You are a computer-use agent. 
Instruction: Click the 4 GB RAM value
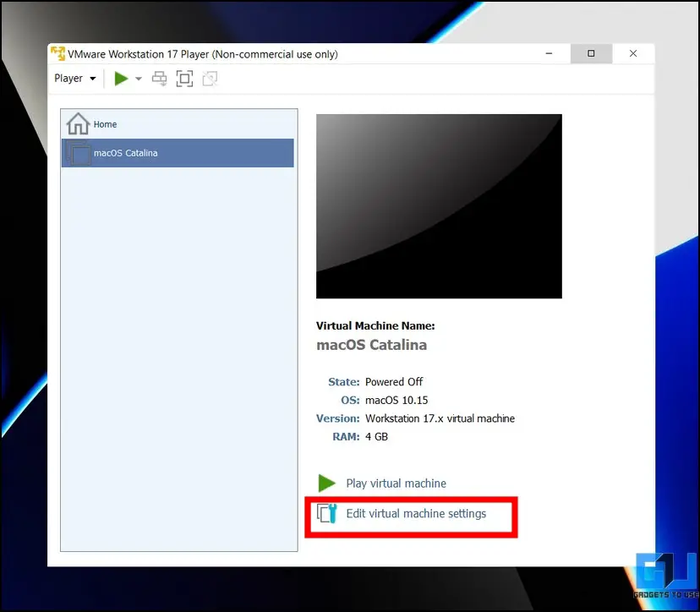pos(376,437)
